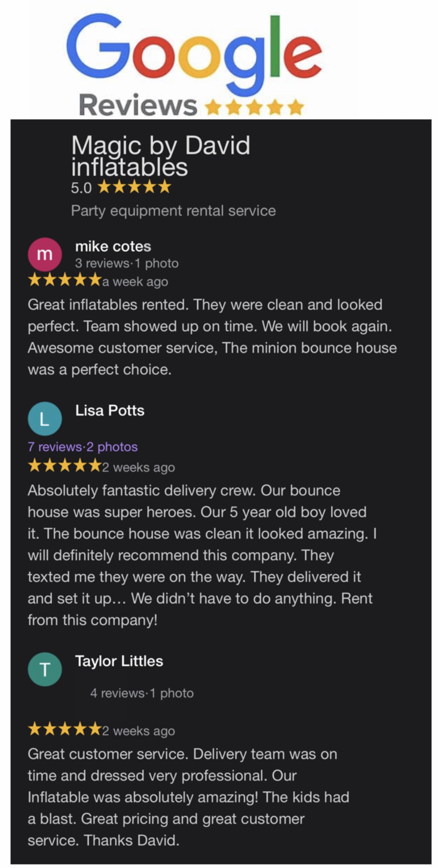
Task: Click the gray Reviews heading text
Action: [x=138, y=105]
